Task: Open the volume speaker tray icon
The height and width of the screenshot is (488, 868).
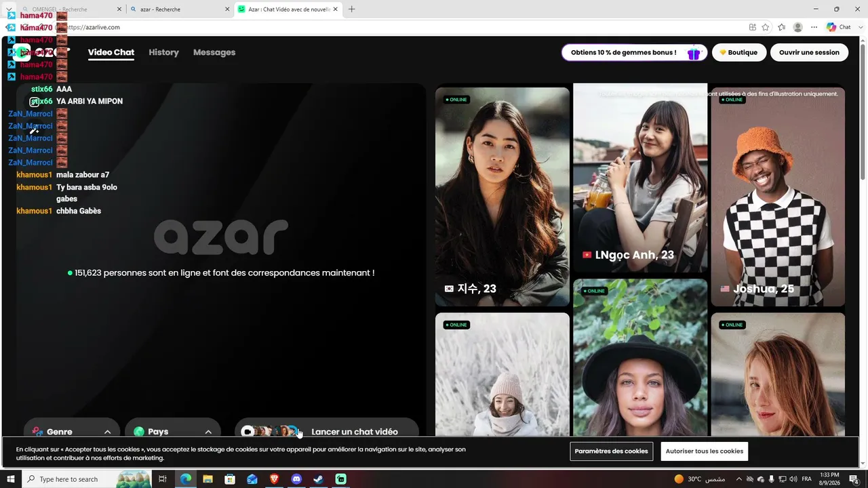Action: point(793,479)
